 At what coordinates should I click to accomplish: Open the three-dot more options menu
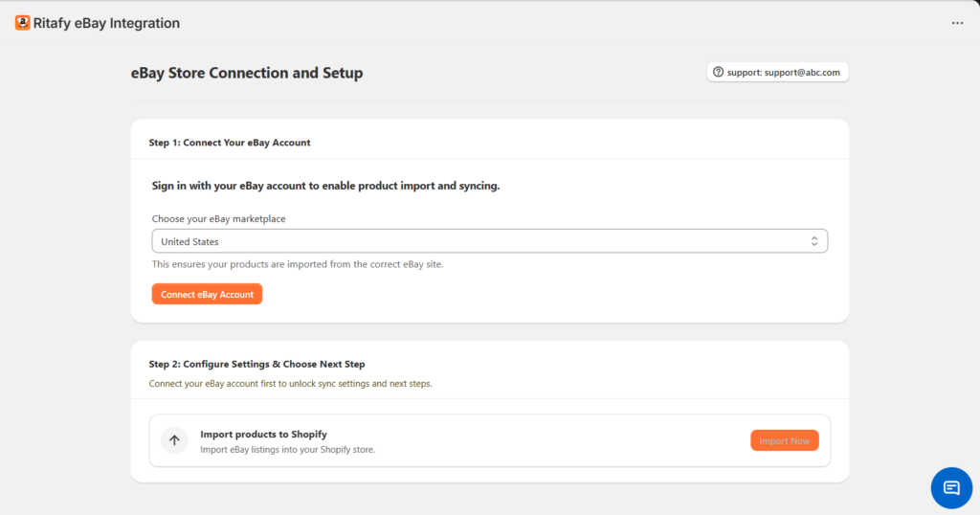(x=957, y=23)
